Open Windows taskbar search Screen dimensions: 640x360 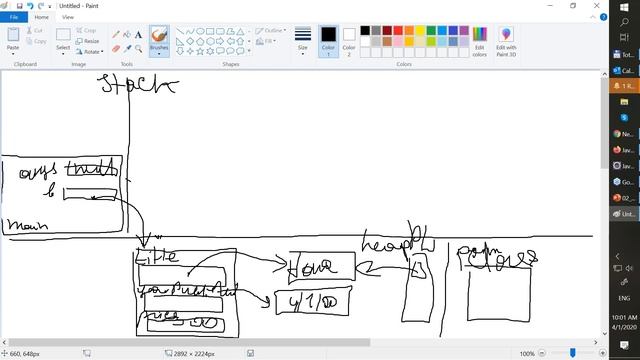[x=624, y=22]
